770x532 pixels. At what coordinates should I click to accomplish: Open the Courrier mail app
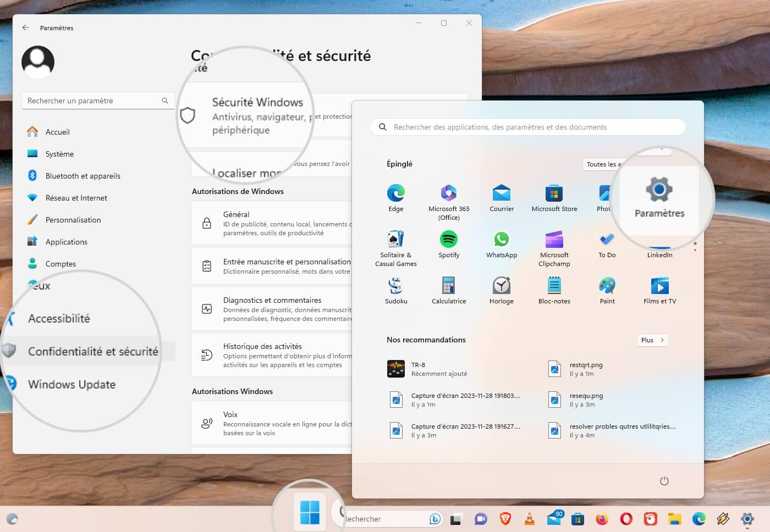coord(502,198)
